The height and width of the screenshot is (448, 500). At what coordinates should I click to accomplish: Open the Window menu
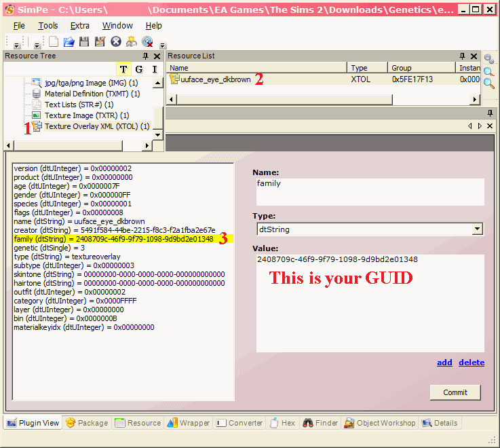pyautogui.click(x=117, y=26)
